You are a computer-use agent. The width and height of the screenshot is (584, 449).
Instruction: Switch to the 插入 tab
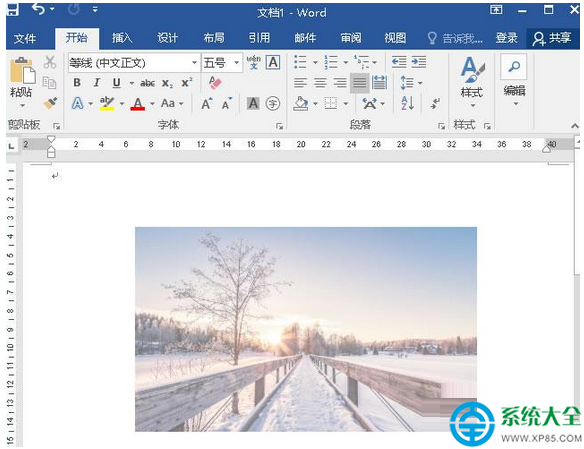click(122, 38)
